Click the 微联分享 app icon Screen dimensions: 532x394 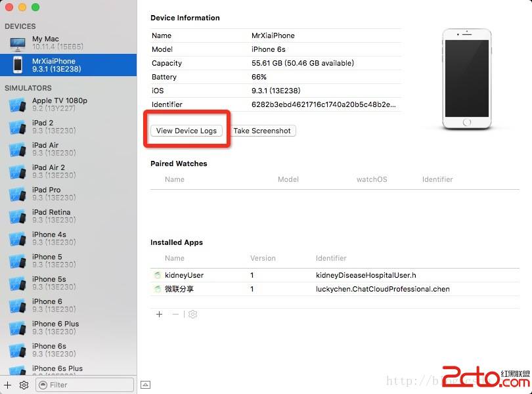(157, 289)
